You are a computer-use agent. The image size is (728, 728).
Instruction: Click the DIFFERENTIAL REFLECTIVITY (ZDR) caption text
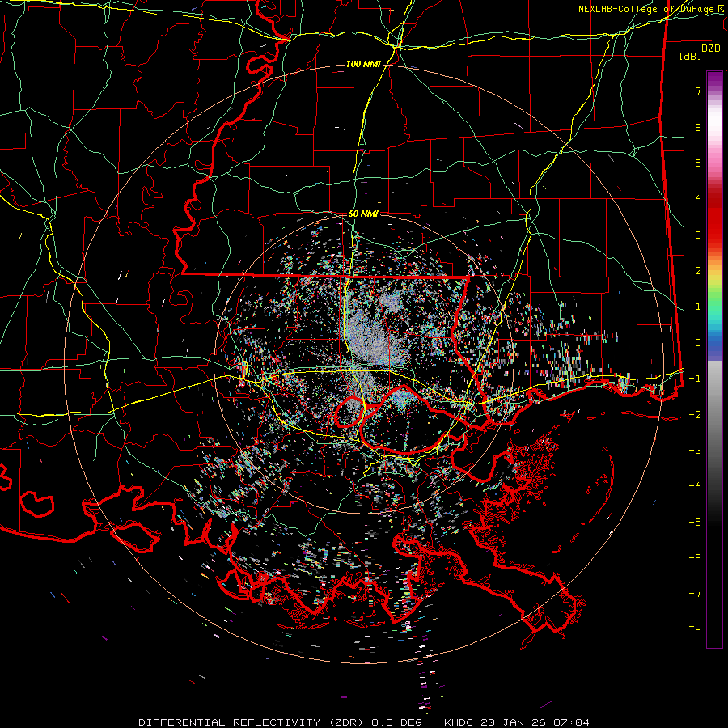(x=252, y=722)
